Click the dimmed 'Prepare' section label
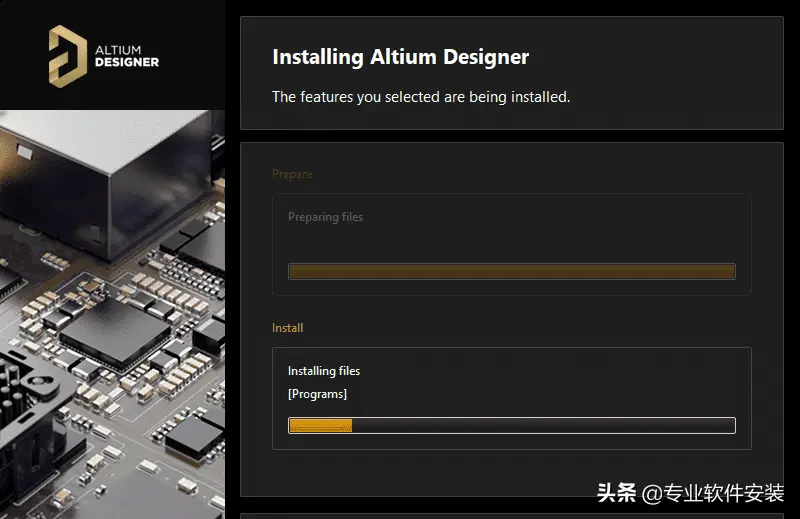 pos(292,174)
